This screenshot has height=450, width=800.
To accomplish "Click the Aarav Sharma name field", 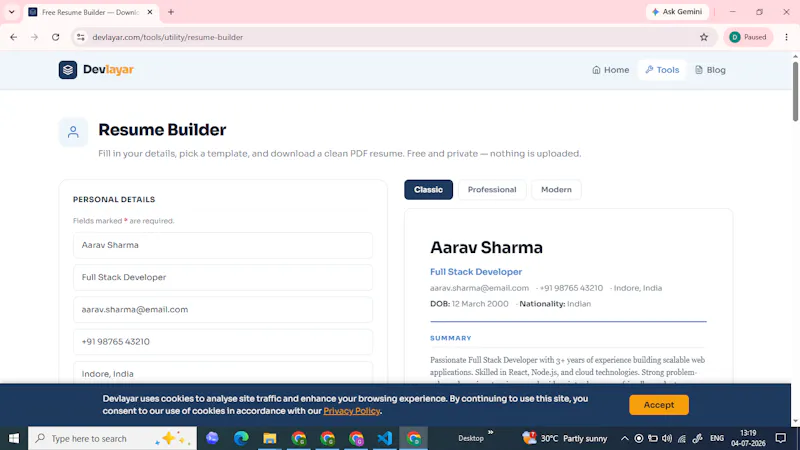I will click(x=222, y=245).
